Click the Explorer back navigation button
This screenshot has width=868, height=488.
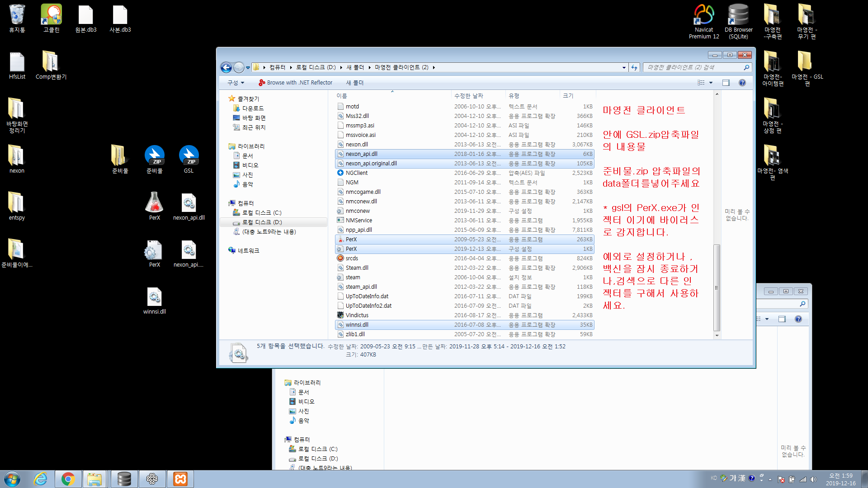pos(226,67)
